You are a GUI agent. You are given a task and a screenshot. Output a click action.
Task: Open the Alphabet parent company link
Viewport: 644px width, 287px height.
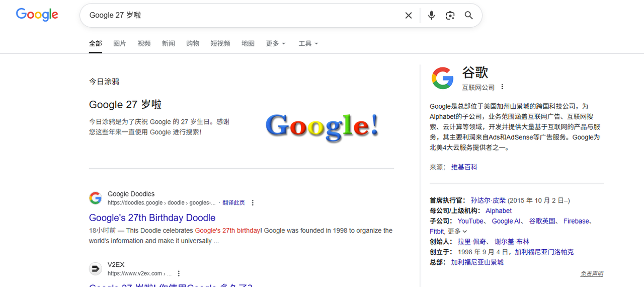499,211
